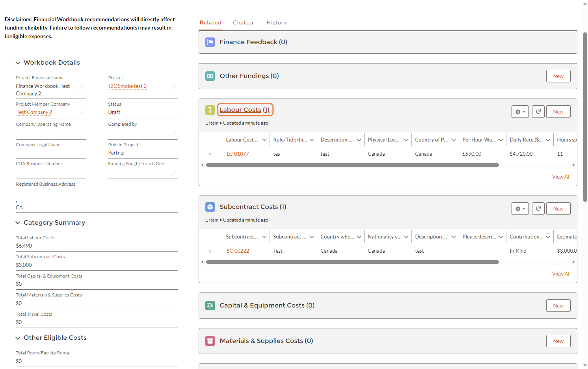Click the Finance Feedback flag icon

(210, 42)
